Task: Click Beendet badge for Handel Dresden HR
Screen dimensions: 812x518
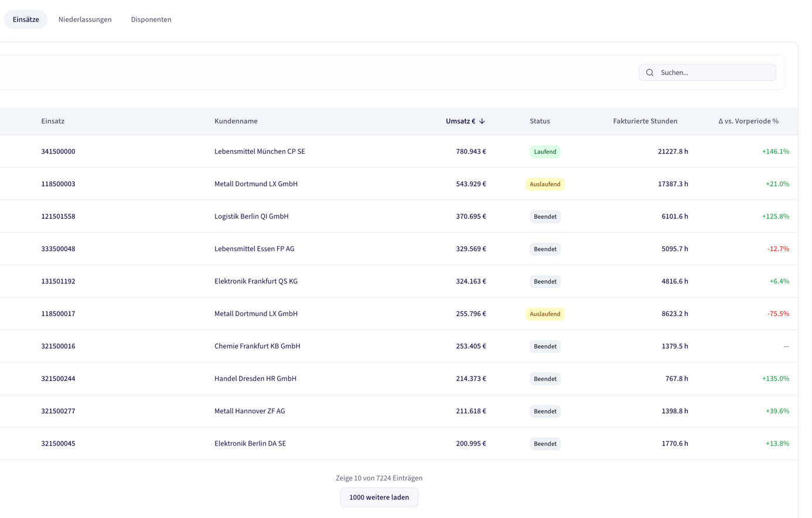Action: (x=545, y=379)
